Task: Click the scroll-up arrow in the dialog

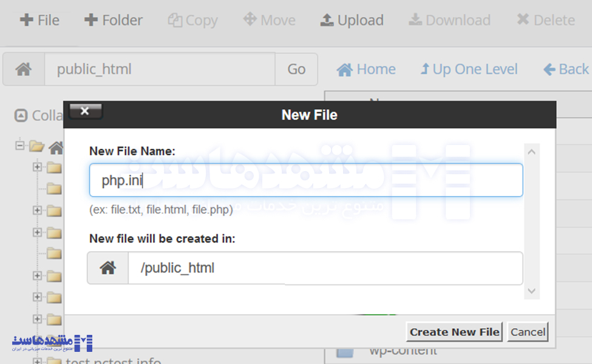Action: [x=531, y=151]
